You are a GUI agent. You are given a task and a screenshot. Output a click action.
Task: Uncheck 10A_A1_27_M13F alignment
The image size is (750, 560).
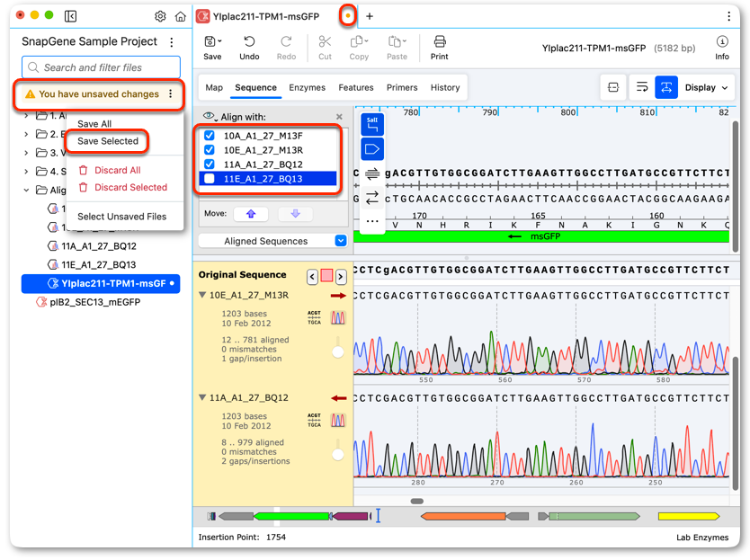tap(209, 136)
